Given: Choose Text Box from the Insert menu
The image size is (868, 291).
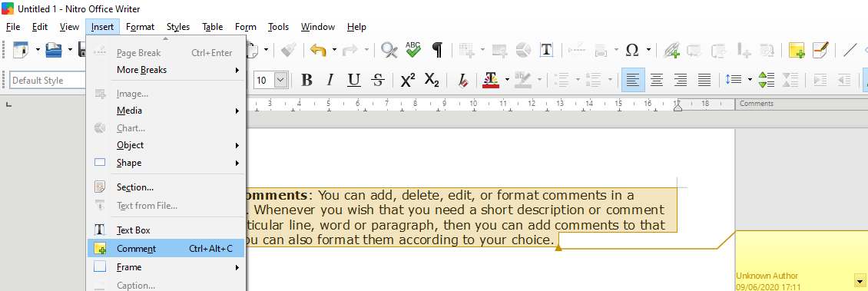Looking at the screenshot, I should pyautogui.click(x=166, y=230).
